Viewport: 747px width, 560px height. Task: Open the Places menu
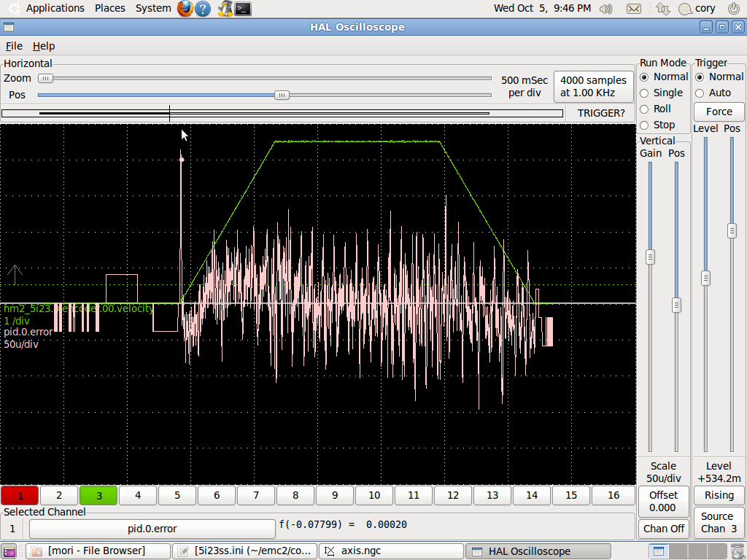point(109,8)
